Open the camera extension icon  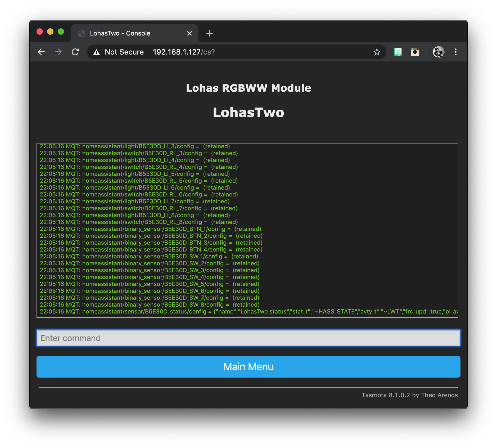415,52
